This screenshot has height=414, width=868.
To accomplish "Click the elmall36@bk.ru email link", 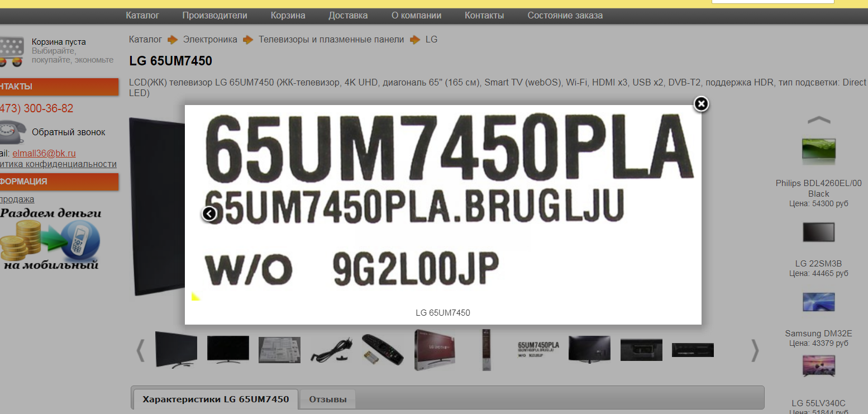I will coord(44,153).
